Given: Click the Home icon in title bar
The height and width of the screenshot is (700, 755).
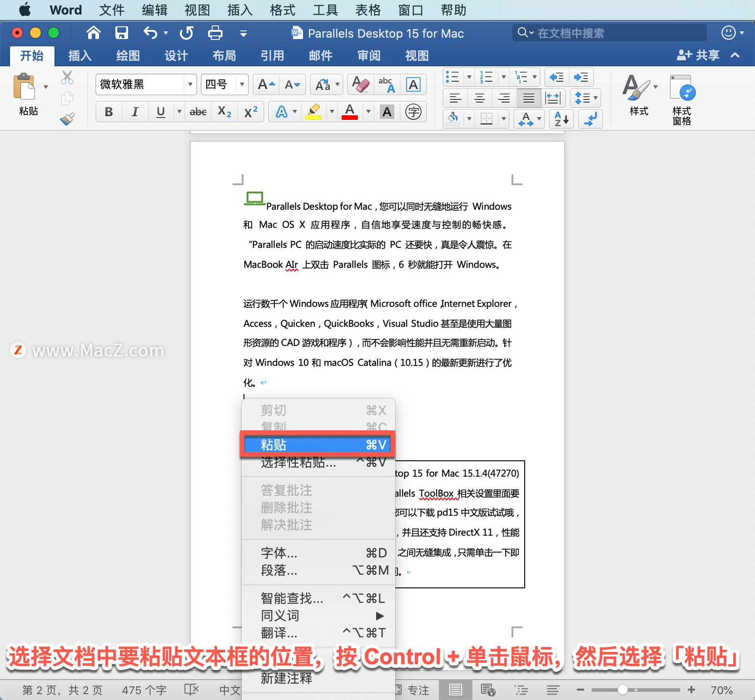Looking at the screenshot, I should pyautogui.click(x=94, y=33).
